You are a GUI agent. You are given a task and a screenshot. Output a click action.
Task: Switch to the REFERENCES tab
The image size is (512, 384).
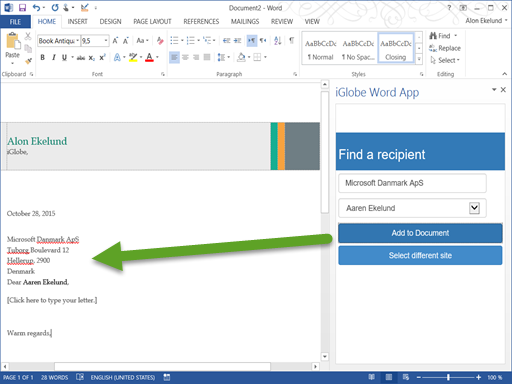tap(201, 22)
